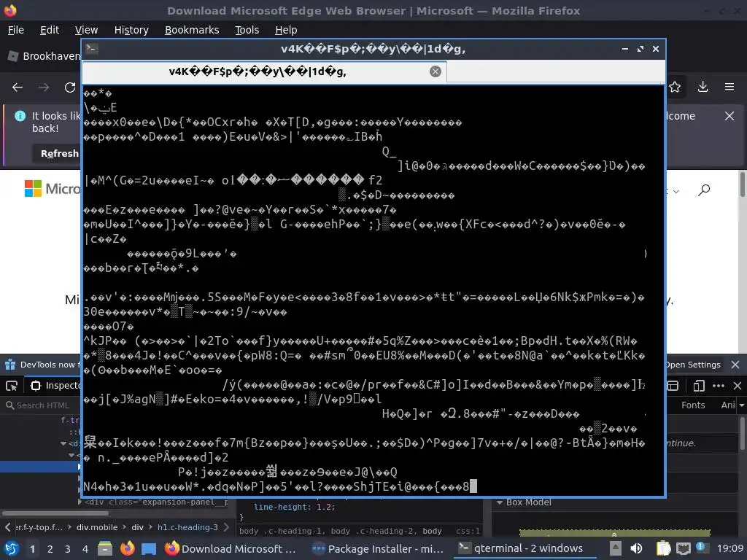Open Tools menu in Firefox
The image size is (747, 560).
247,30
